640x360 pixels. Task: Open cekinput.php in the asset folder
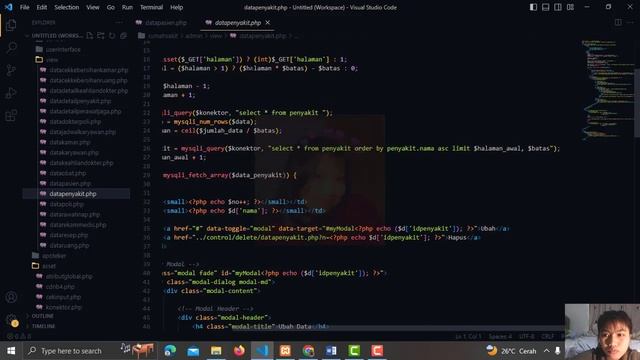coord(63,297)
